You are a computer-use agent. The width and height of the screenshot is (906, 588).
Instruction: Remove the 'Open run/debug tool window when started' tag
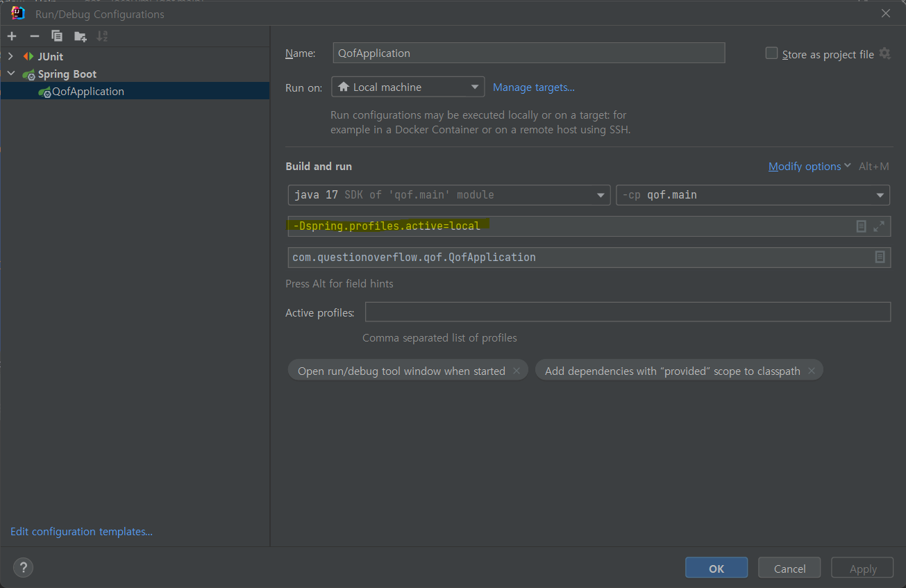click(516, 371)
